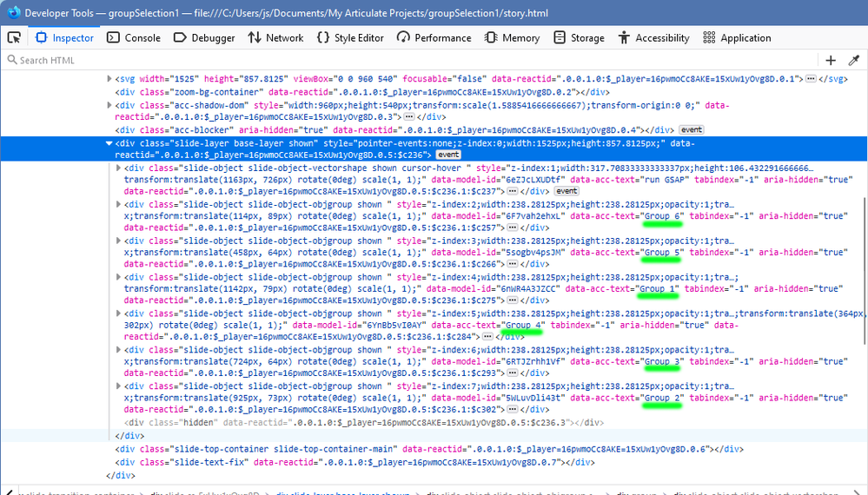868x495 pixels.
Task: Expand the Group 6 objgroup node
Action: (118, 205)
